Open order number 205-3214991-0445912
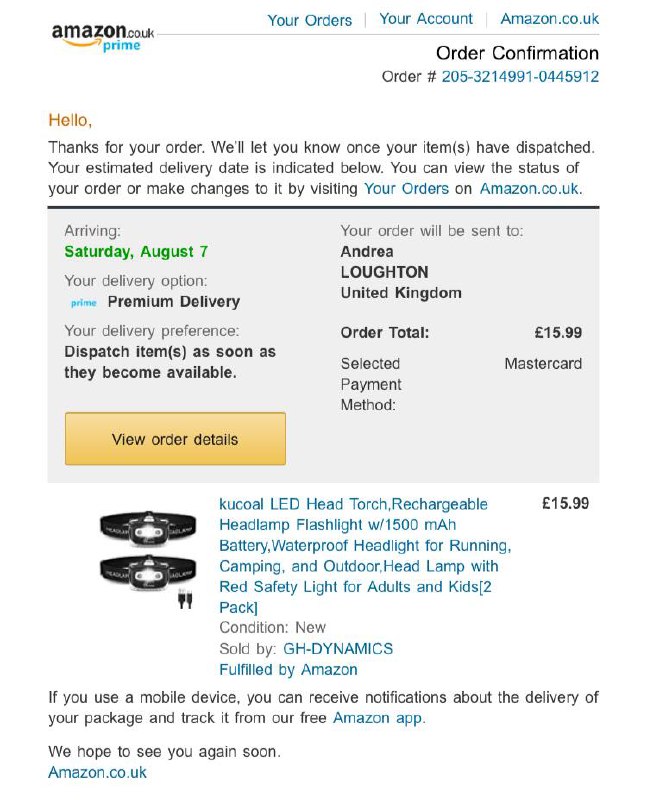 (520, 77)
